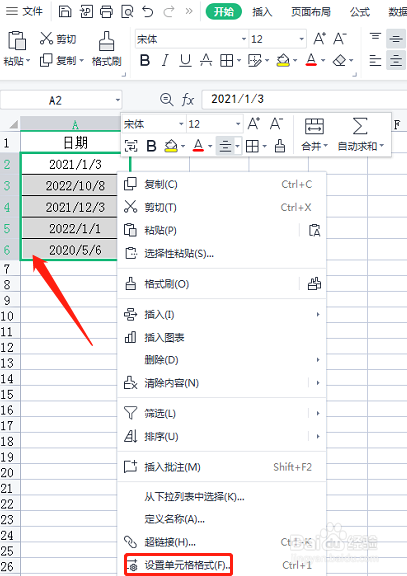Click the formula bar showing 2021/1/3
The image size is (407, 576).
(x=304, y=100)
